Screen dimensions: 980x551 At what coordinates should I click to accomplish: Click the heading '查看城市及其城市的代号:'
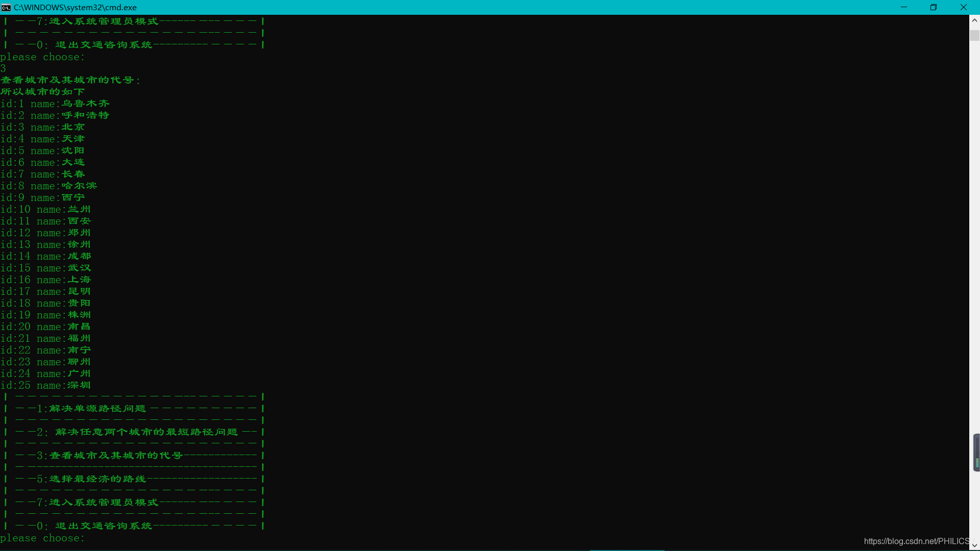click(70, 80)
